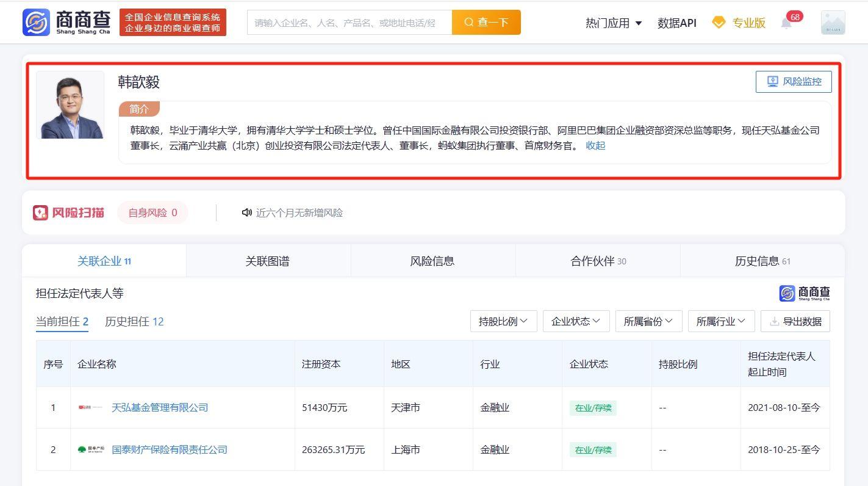Viewport: 868px width, 486px height.
Task: Open 专业版 link
Action: point(748,23)
